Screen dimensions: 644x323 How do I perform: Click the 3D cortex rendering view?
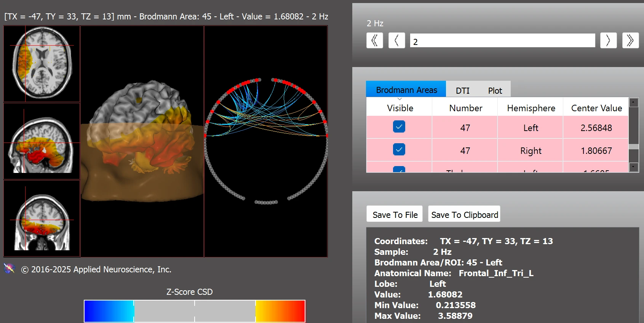[142, 141]
